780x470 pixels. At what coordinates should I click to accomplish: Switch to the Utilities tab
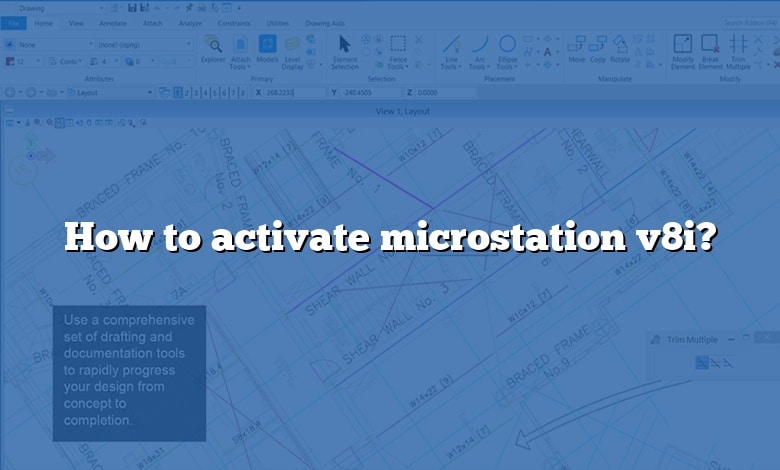(x=278, y=23)
